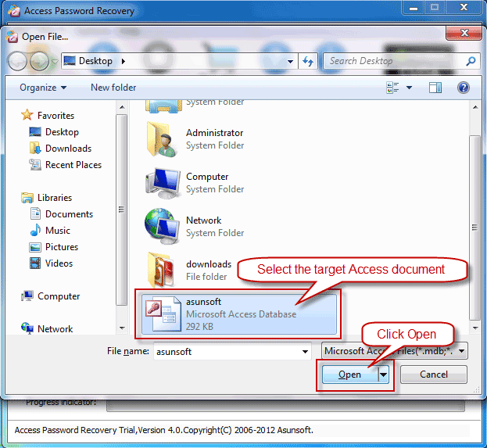
Task: Click the navigation pane scroll down arrow
Action: click(122, 328)
